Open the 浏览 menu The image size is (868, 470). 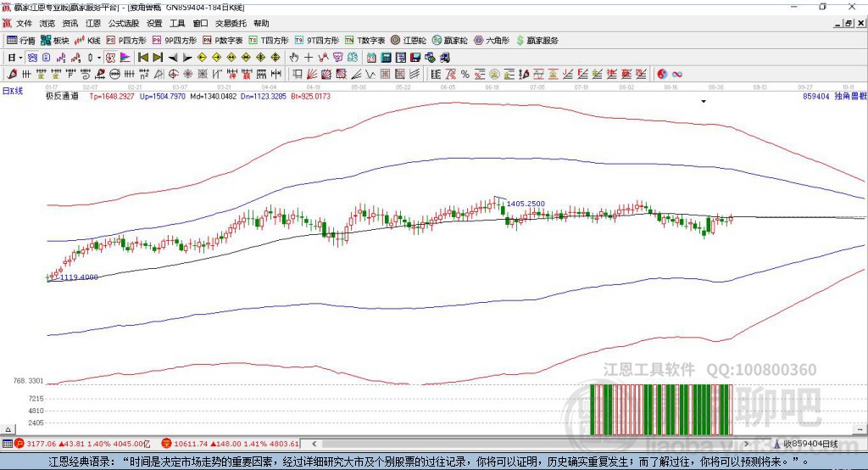coord(47,23)
